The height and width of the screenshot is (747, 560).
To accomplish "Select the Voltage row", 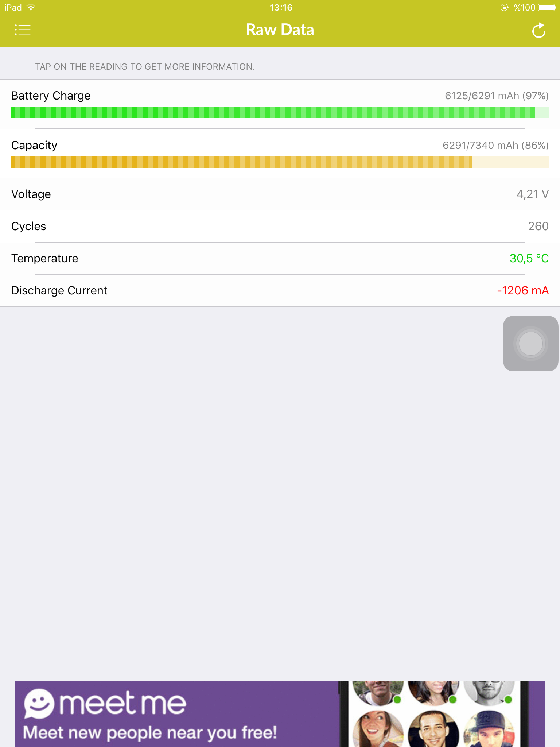I will coord(280,194).
